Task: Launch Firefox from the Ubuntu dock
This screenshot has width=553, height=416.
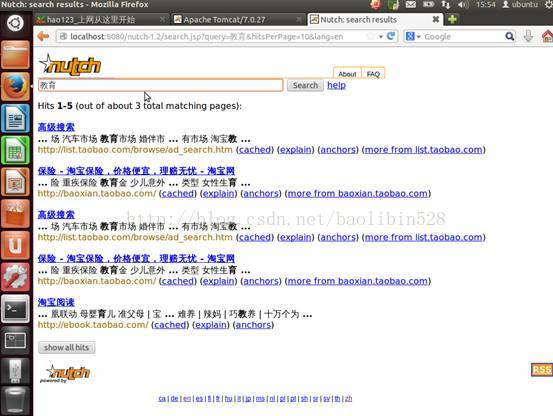Action: [x=15, y=86]
